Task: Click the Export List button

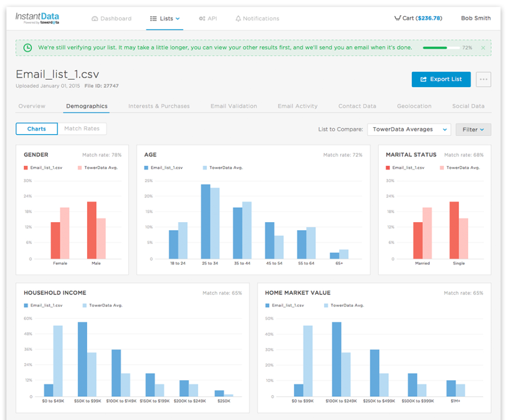Action: [x=441, y=80]
